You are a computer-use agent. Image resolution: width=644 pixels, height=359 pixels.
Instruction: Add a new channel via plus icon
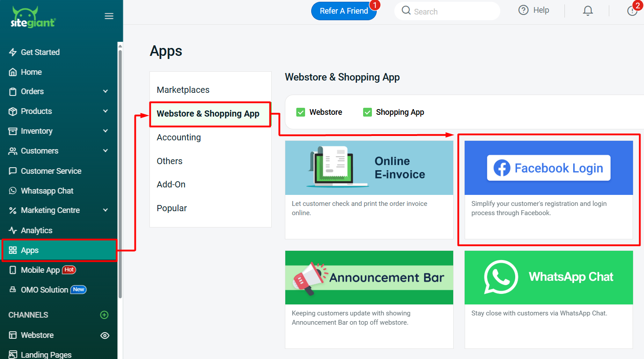click(x=104, y=315)
